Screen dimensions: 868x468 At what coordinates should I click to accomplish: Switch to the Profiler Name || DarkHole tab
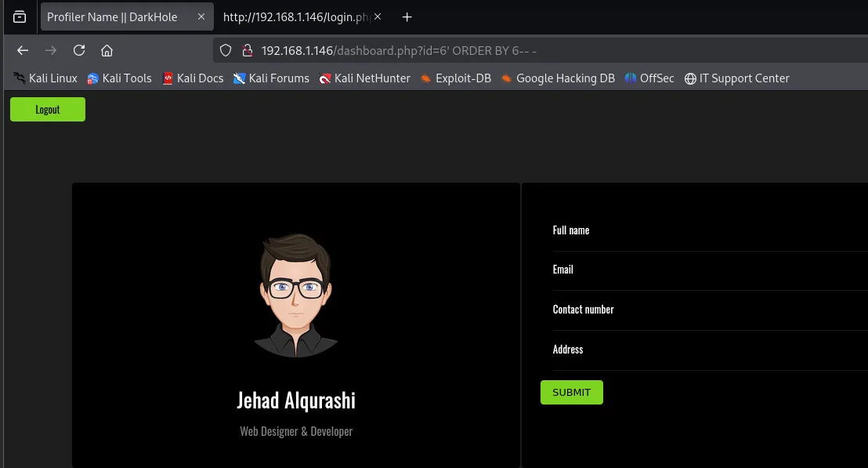click(x=127, y=16)
